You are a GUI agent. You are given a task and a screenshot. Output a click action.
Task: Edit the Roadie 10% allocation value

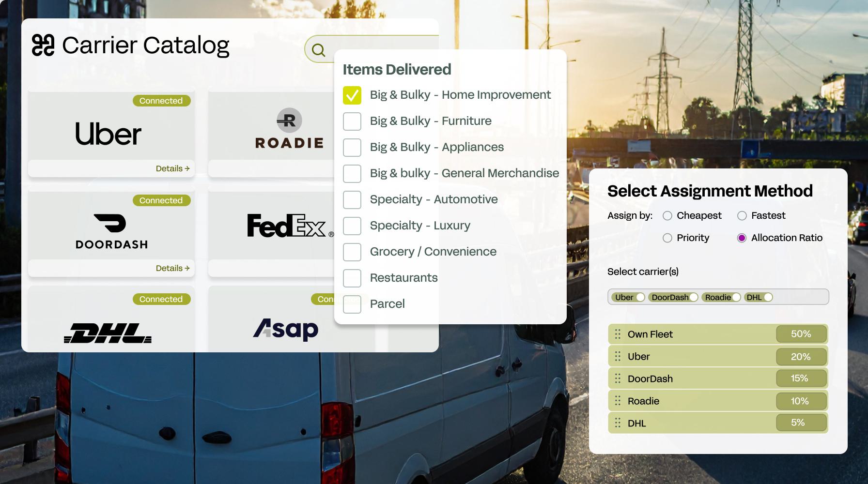click(x=801, y=401)
